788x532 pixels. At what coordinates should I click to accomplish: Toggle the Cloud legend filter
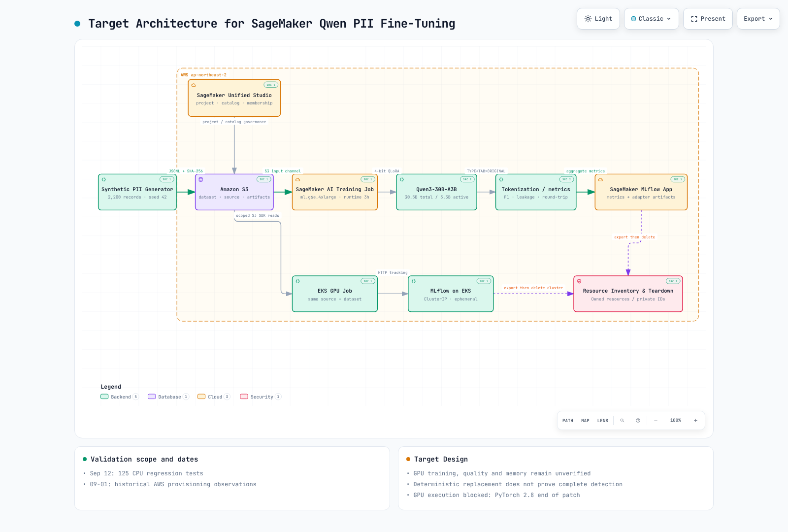(214, 397)
